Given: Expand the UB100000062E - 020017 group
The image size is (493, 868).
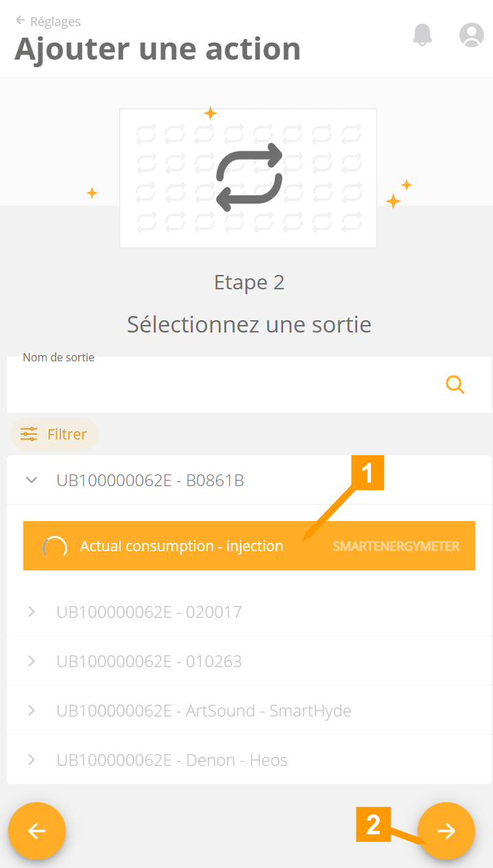Looking at the screenshot, I should point(32,612).
